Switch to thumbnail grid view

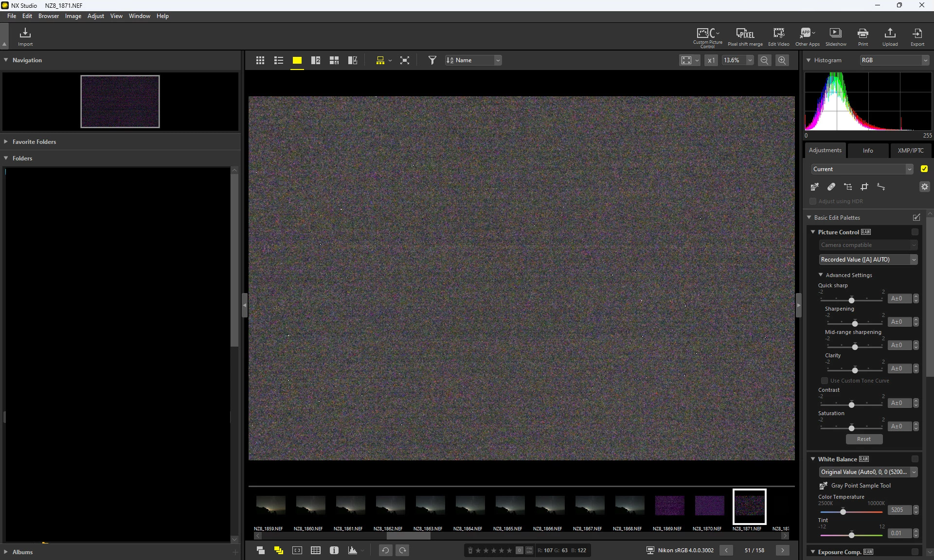260,60
